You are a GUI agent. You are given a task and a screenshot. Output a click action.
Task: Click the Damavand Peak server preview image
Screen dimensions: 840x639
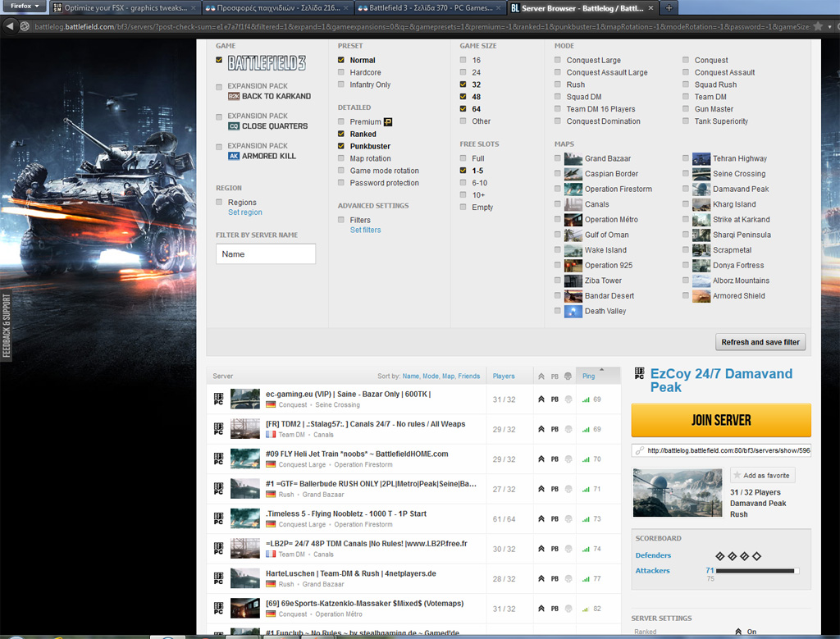point(678,493)
